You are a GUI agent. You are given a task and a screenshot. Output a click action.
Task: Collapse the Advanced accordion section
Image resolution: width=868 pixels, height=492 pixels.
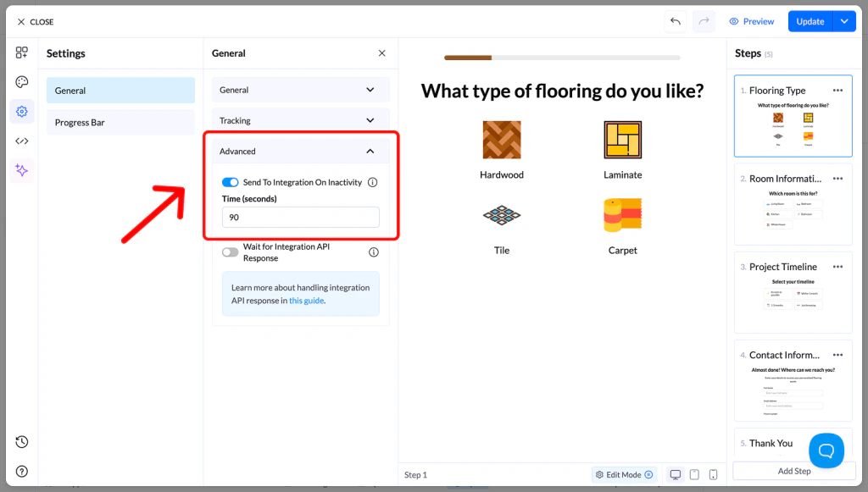(x=301, y=151)
